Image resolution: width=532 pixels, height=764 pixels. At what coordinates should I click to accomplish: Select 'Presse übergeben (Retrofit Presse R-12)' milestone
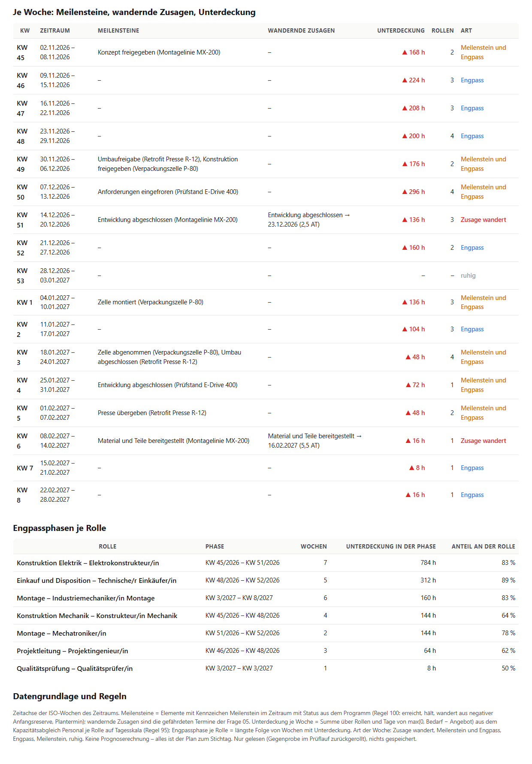coord(152,413)
